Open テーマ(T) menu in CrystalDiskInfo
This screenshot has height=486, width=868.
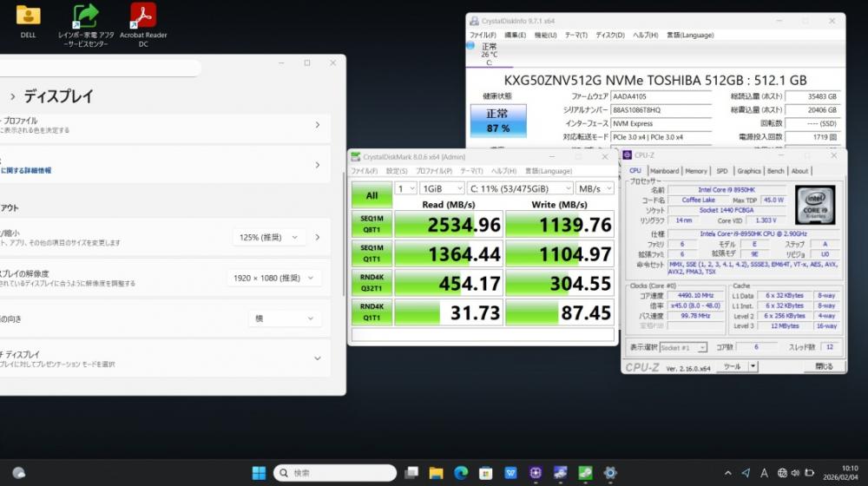tap(575, 35)
